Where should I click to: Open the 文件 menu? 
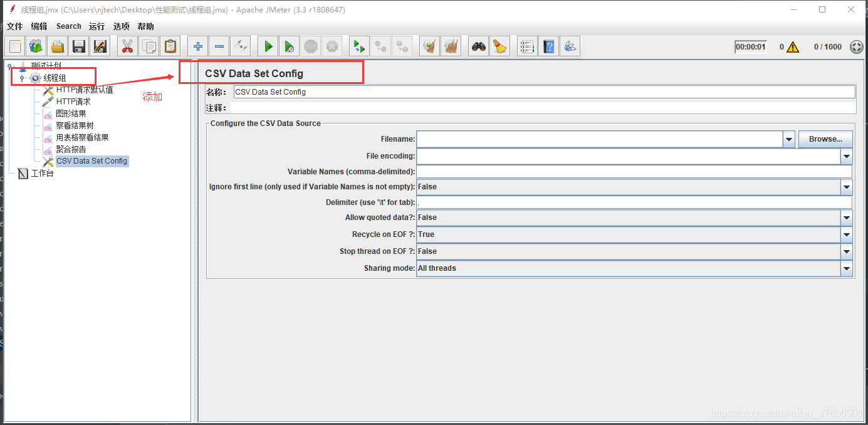[x=14, y=26]
